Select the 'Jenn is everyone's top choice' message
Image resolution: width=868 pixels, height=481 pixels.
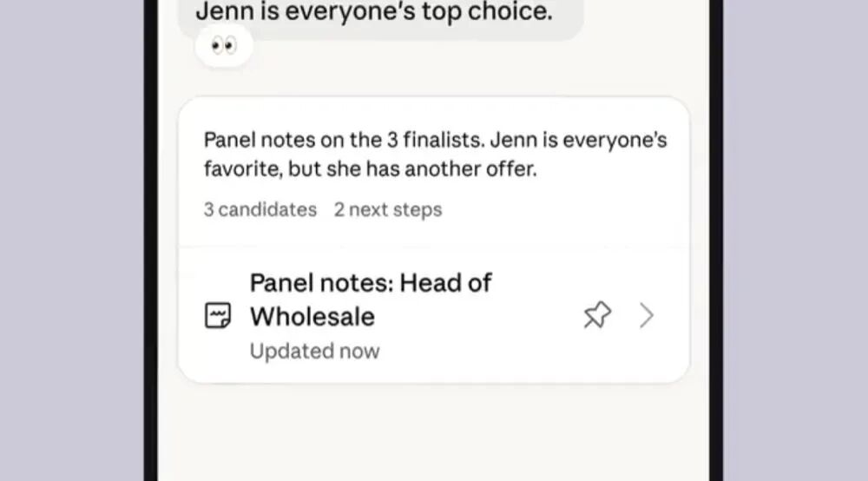tap(374, 12)
